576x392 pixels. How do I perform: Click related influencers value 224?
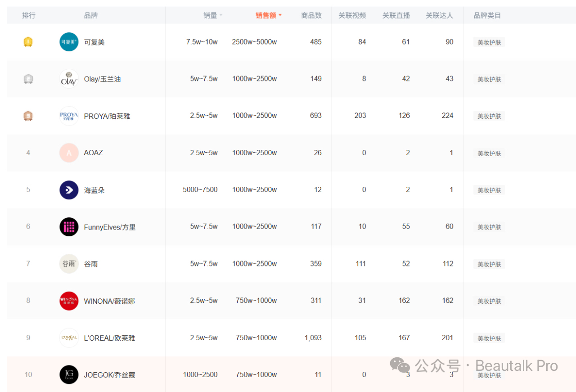coord(448,116)
